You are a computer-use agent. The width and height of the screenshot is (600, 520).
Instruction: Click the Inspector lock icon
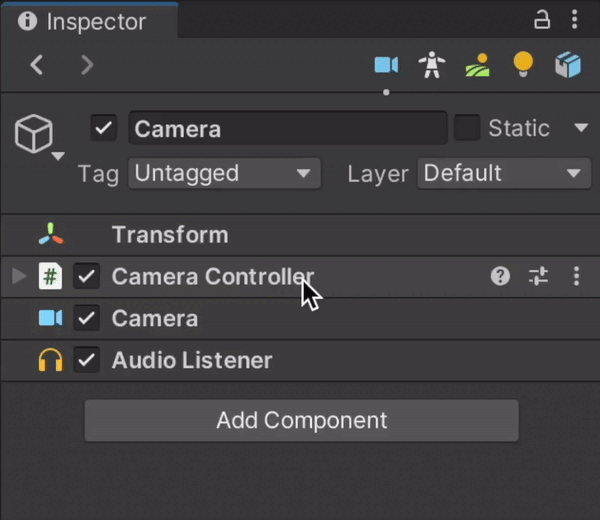(542, 20)
